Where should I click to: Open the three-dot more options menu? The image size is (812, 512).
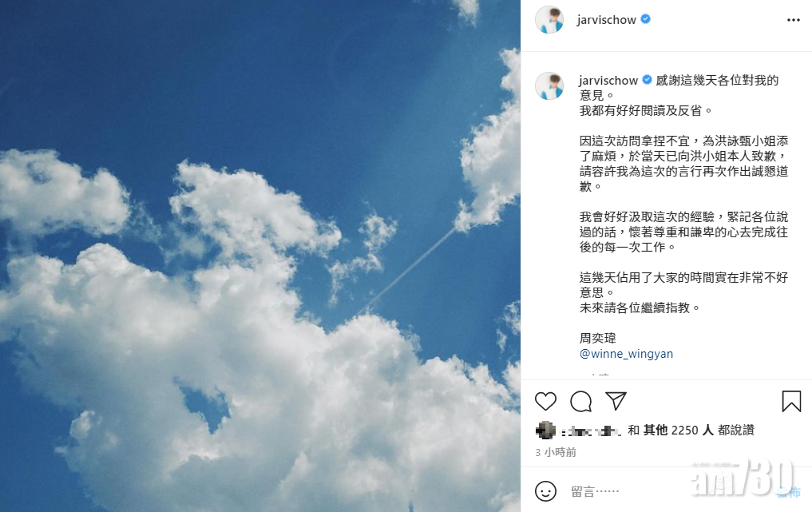[x=794, y=20]
